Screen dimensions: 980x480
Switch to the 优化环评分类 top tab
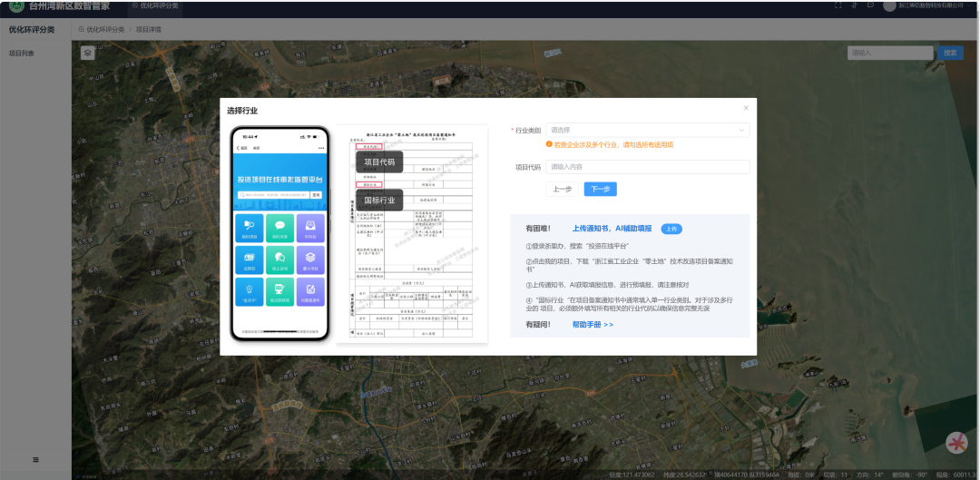[x=155, y=5]
